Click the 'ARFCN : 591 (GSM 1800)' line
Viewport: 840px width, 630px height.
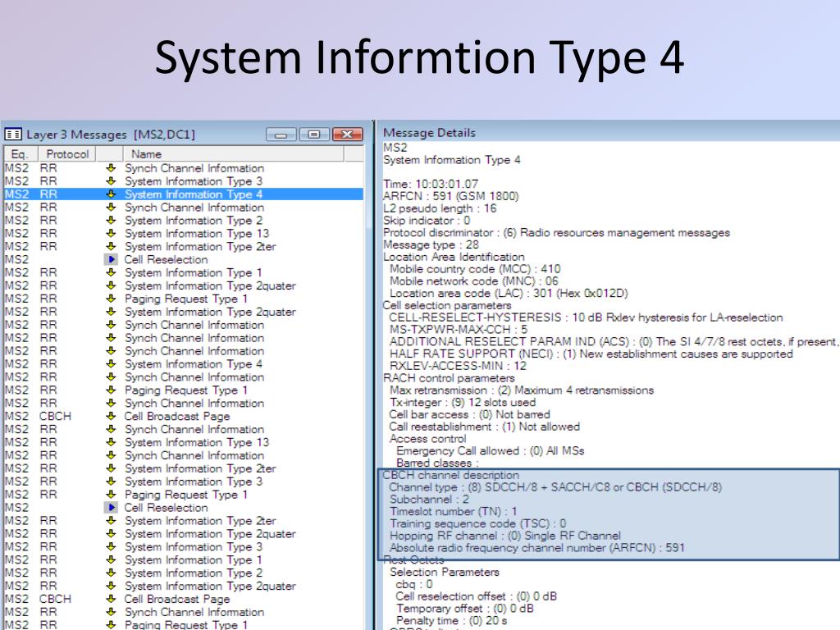[x=451, y=196]
